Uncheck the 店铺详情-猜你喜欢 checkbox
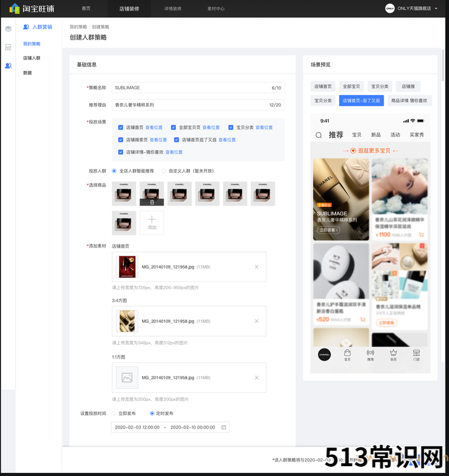 [120, 152]
